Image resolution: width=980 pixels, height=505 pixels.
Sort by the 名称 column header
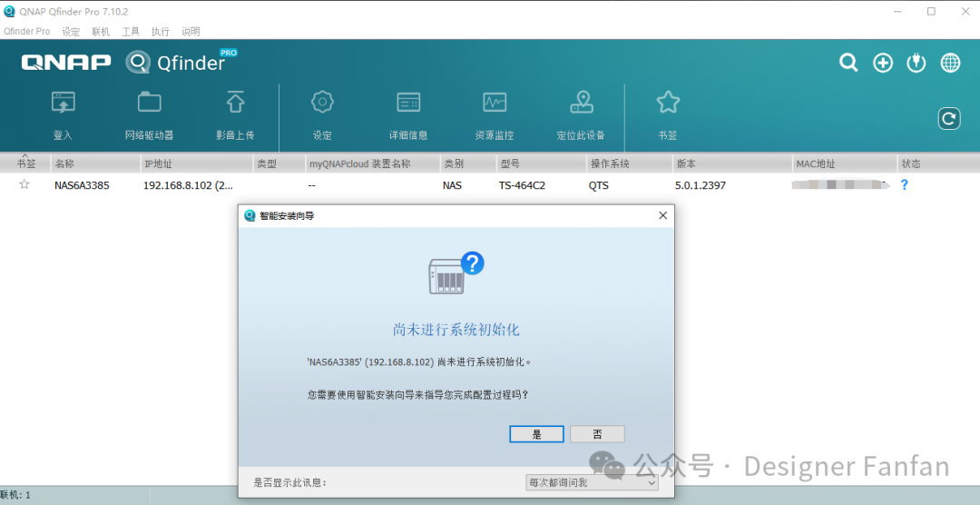[95, 164]
